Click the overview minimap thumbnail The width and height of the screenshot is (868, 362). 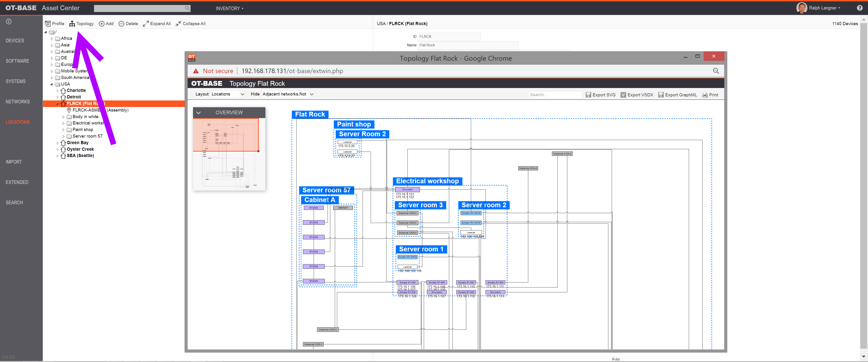tap(229, 154)
